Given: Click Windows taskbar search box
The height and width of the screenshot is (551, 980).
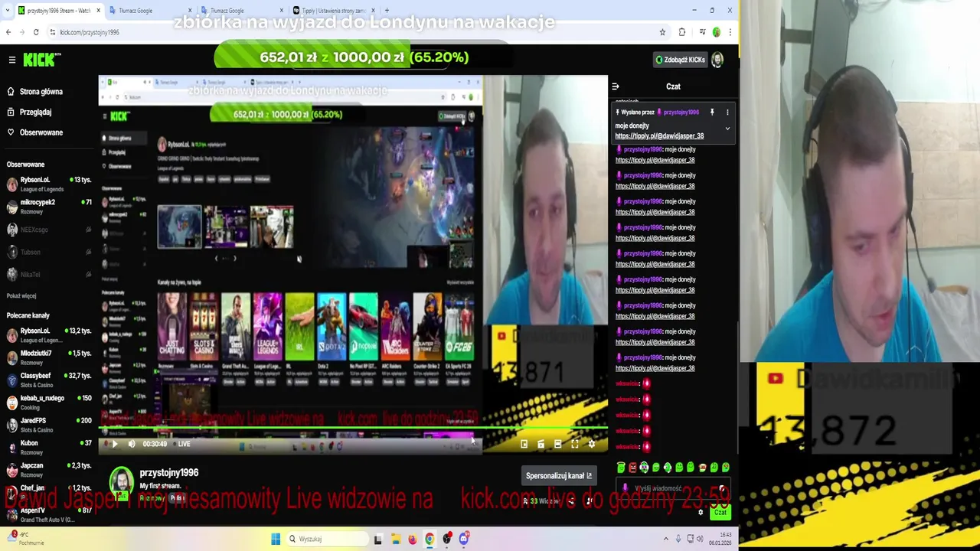Looking at the screenshot, I should [327, 539].
